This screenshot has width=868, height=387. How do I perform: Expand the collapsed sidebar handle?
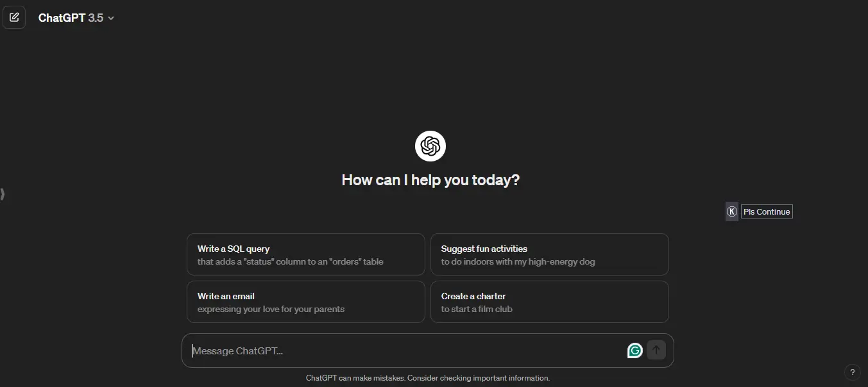pyautogui.click(x=3, y=193)
